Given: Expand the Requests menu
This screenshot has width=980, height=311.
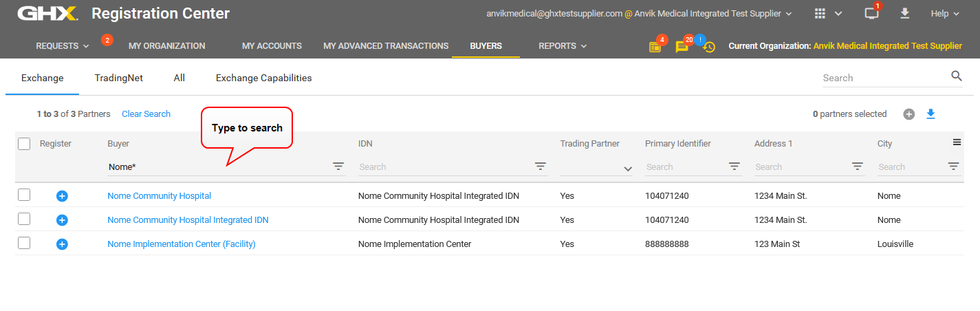Looking at the screenshot, I should (63, 46).
